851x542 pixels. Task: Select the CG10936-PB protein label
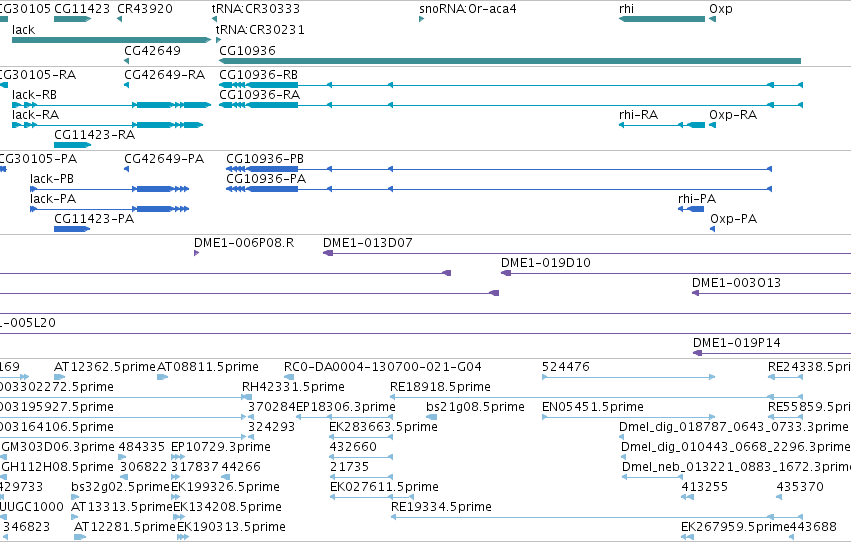265,158
